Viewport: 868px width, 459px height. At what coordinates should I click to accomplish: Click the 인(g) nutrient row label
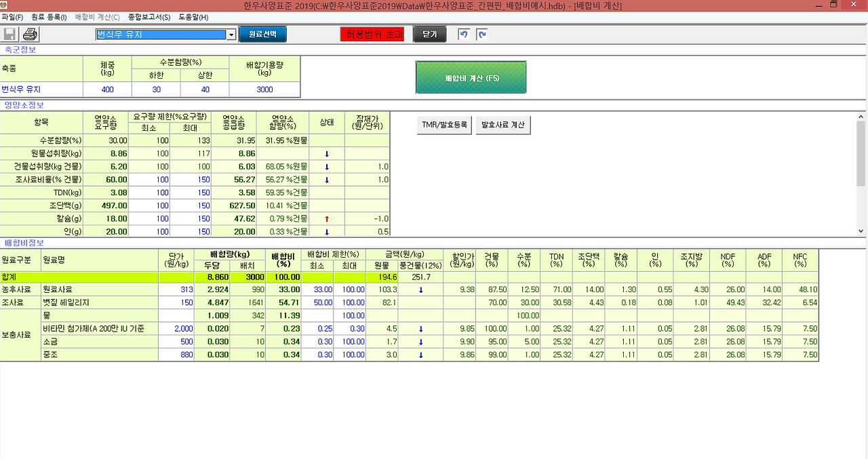pos(41,231)
